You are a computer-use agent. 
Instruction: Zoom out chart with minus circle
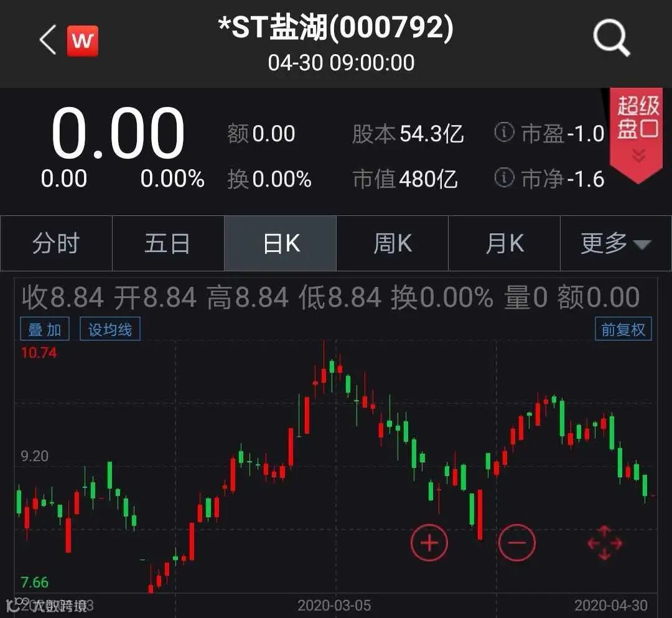tap(517, 543)
